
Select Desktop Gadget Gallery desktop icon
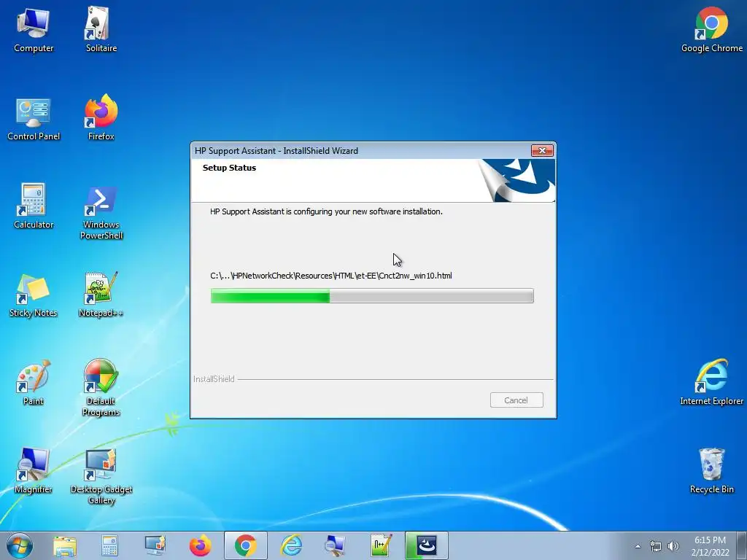101,477
